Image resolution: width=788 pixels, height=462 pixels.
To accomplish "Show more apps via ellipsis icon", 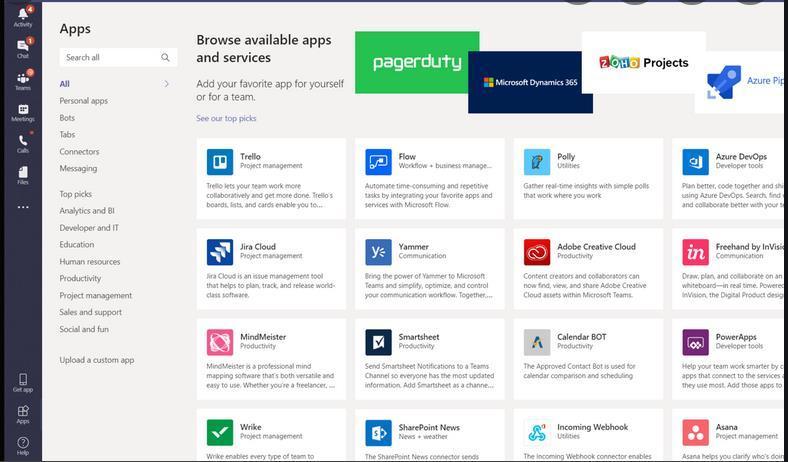I will click(x=23, y=207).
